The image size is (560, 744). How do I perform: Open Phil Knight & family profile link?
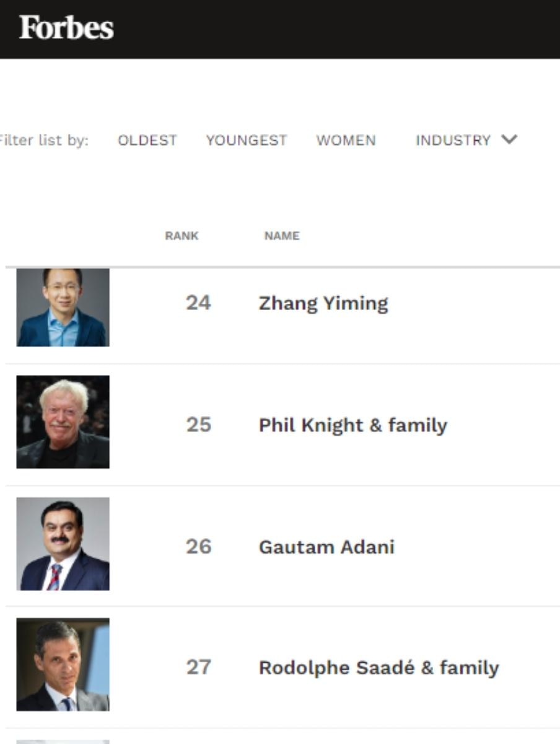coord(352,425)
